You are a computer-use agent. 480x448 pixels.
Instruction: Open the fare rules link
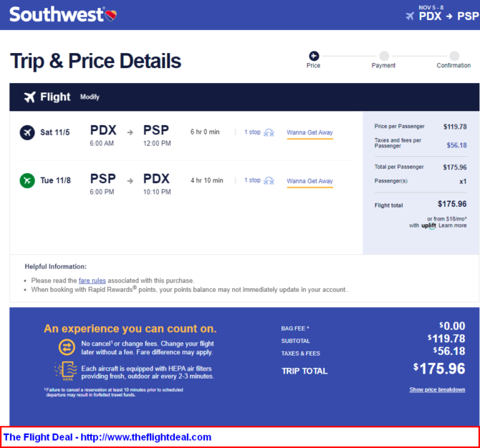tap(92, 281)
